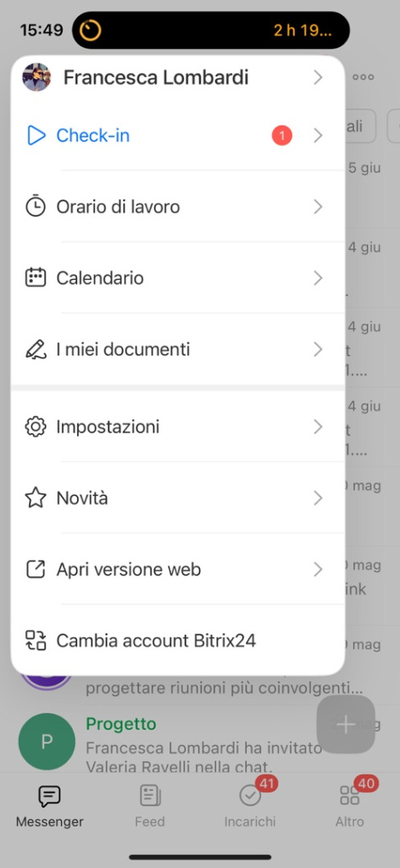The width and height of the screenshot is (400, 868).
Task: Open the chevron beside Impostazioni
Action: tap(318, 427)
